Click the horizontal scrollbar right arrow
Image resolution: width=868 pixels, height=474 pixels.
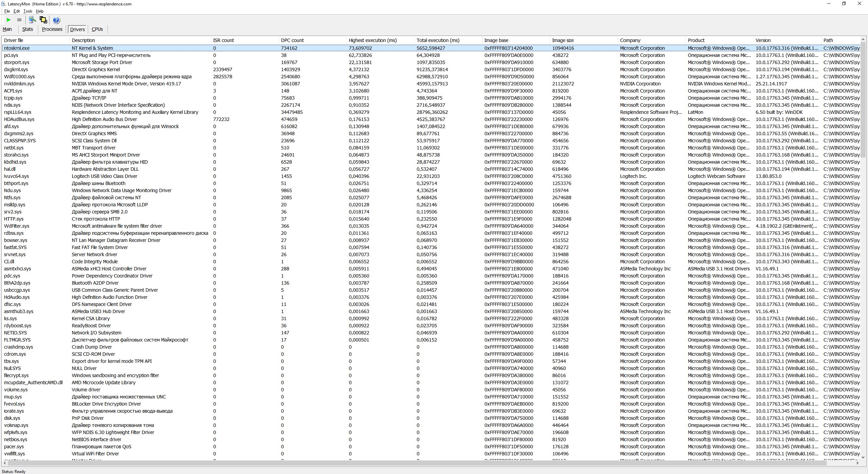857,463
